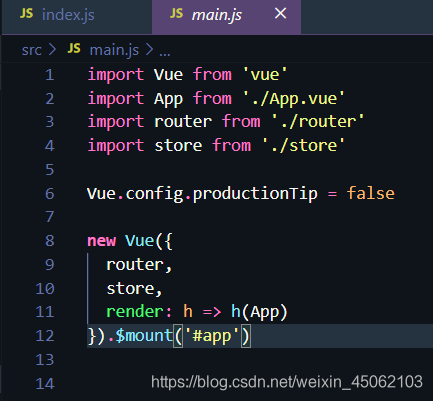This screenshot has height=401, width=433.
Task: Click the JS file icon in breadcrumb
Action: tap(74, 49)
